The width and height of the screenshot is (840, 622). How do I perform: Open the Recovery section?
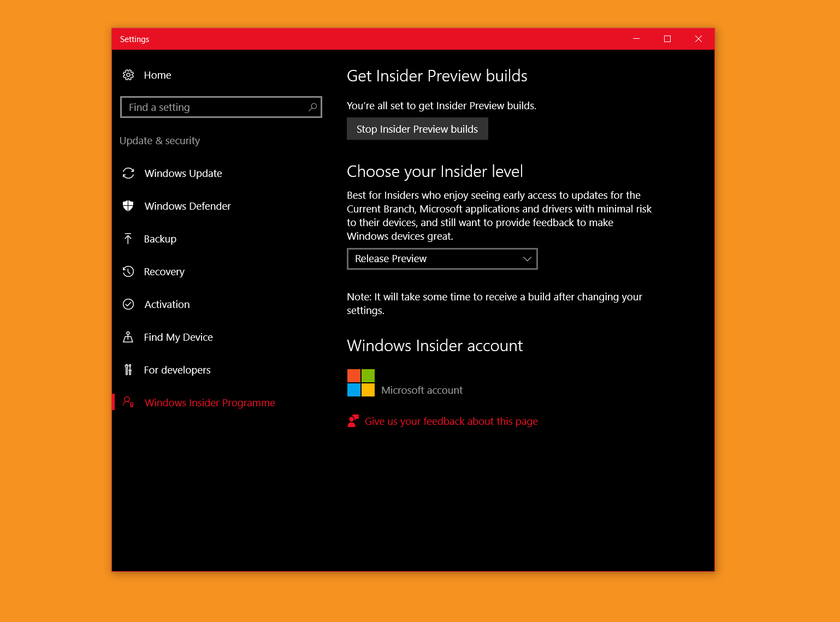[x=164, y=271]
